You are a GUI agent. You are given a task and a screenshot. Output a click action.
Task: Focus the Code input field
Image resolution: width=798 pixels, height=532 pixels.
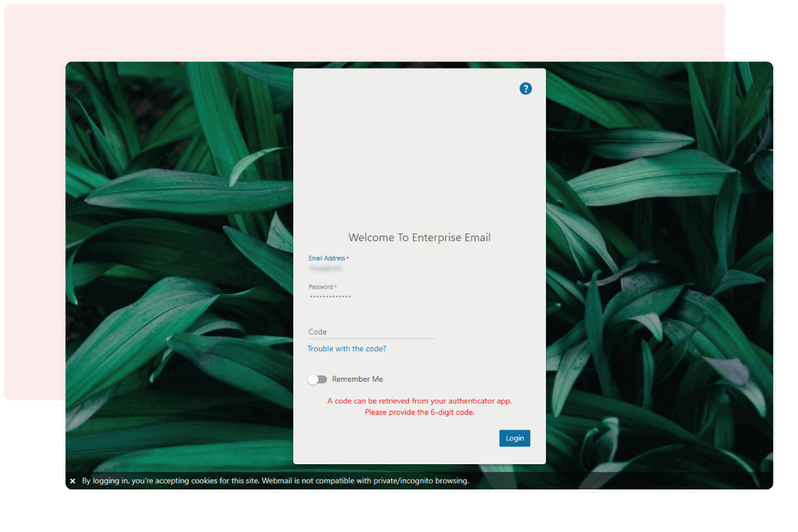[x=371, y=332]
